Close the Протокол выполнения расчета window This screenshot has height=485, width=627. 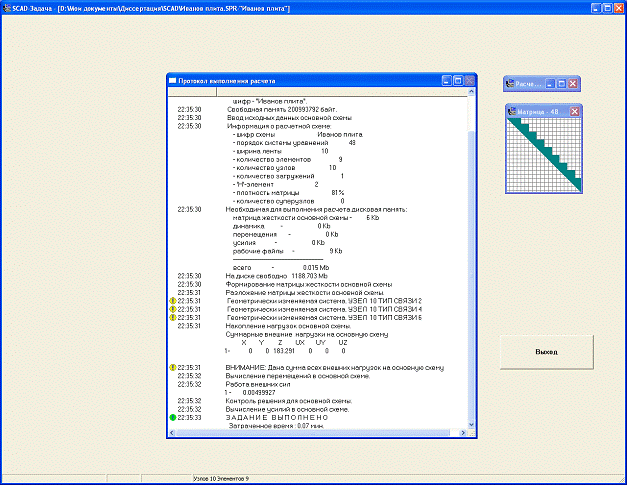tap(470, 80)
